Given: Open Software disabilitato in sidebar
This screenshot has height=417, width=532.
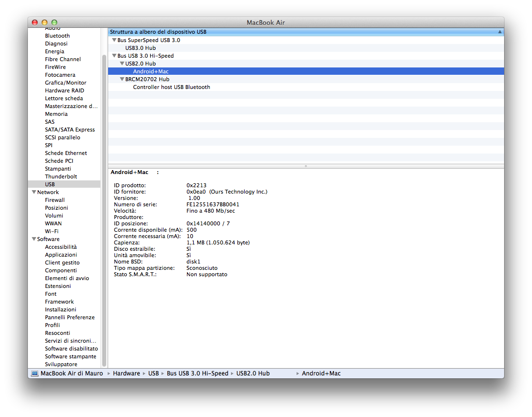Looking at the screenshot, I should (x=71, y=349).
